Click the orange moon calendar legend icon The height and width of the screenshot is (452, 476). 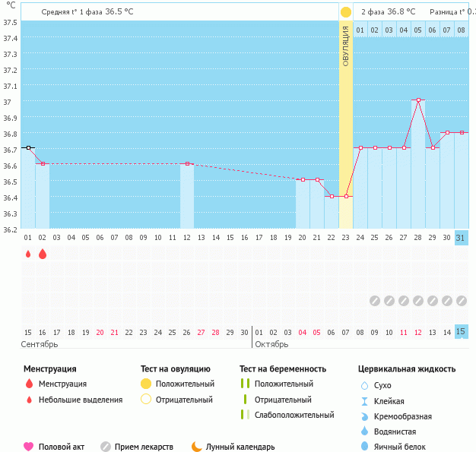pyautogui.click(x=196, y=447)
